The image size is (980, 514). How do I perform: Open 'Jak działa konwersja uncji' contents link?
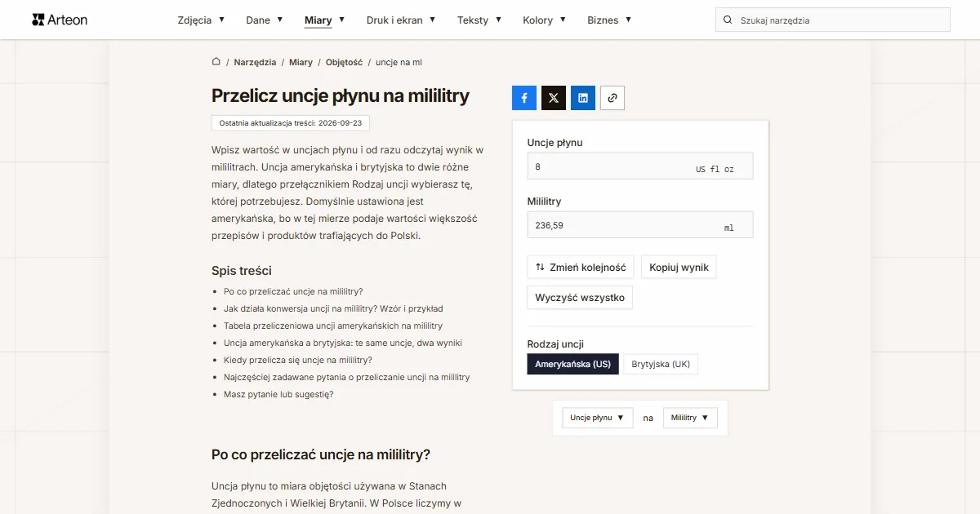[333, 308]
